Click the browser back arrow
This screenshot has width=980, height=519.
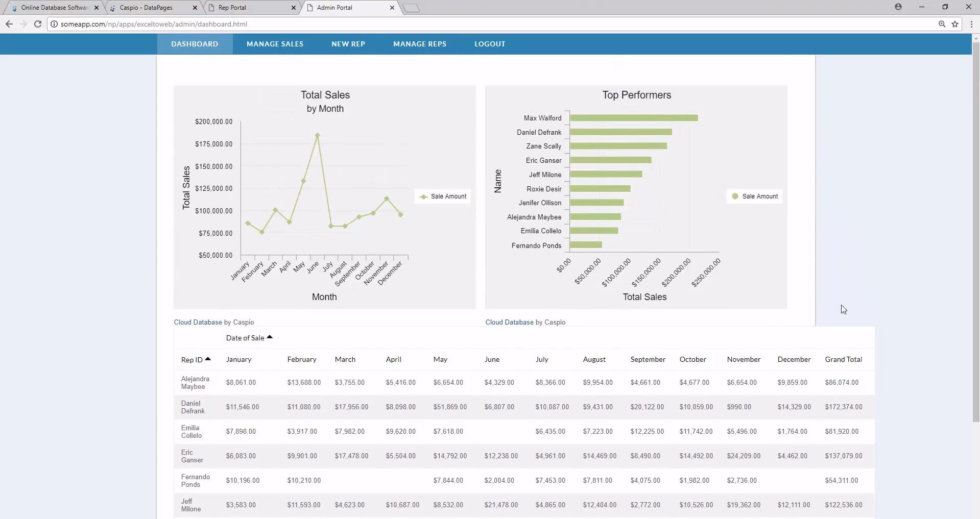point(9,24)
